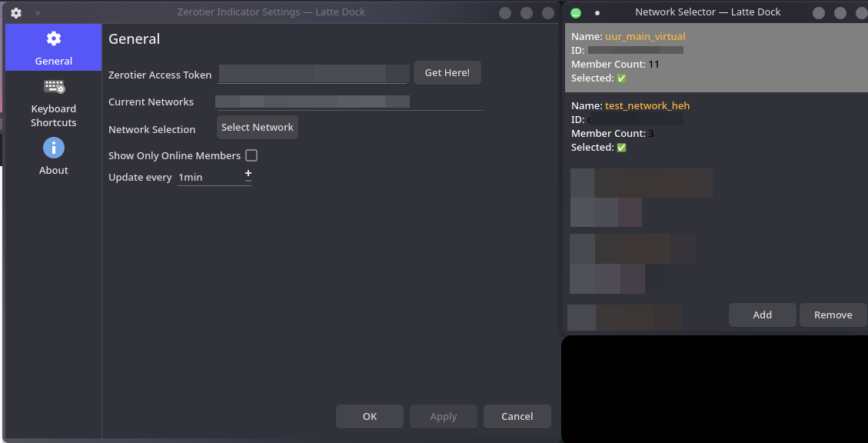Screen dimensions: 868x443
Task: Open the About tab in sidebar
Action: pyautogui.click(x=54, y=156)
